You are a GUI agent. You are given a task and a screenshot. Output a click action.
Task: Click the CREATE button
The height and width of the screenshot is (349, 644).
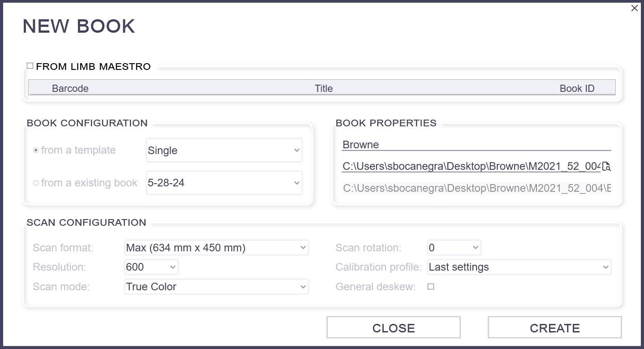point(554,327)
